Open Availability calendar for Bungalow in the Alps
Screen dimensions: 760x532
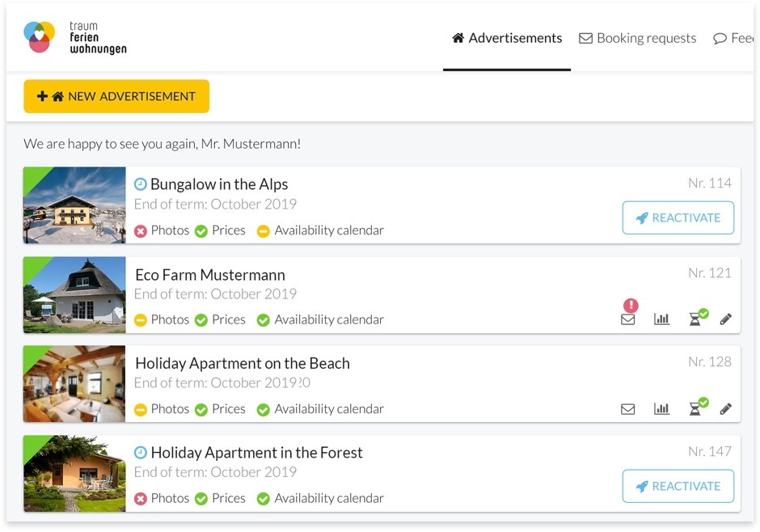coord(320,230)
